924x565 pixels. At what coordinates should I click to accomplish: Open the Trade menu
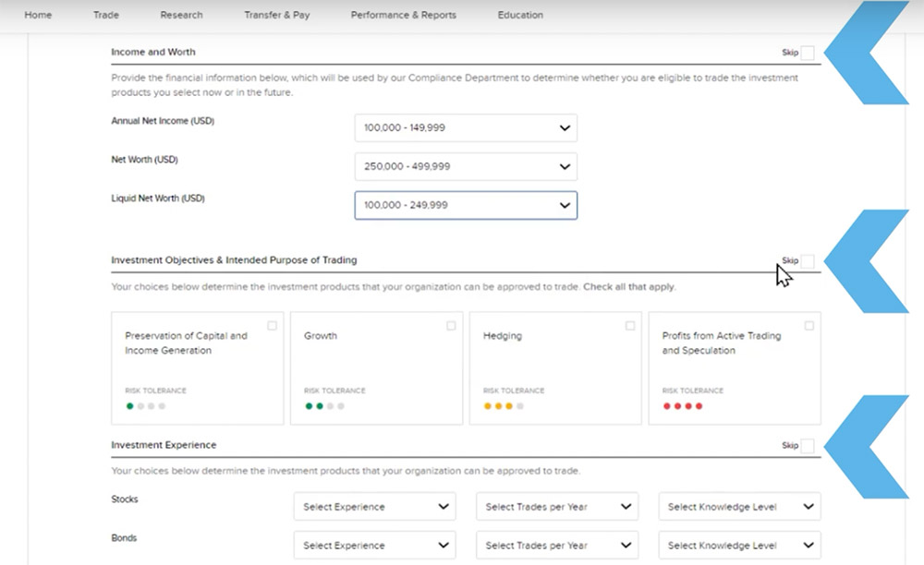tap(105, 15)
